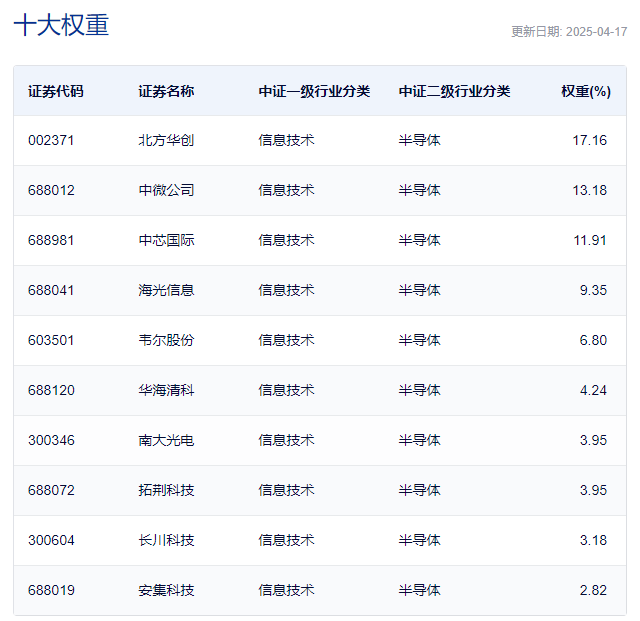Click the 中证一级行业分类 column header
The image size is (640, 621).
pyautogui.click(x=314, y=91)
